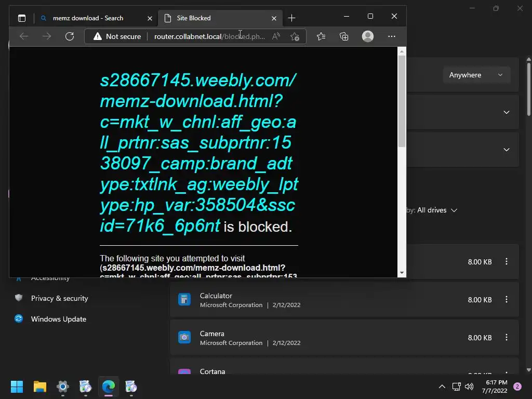
Task: Open the Windows Start menu
Action: 17,387
